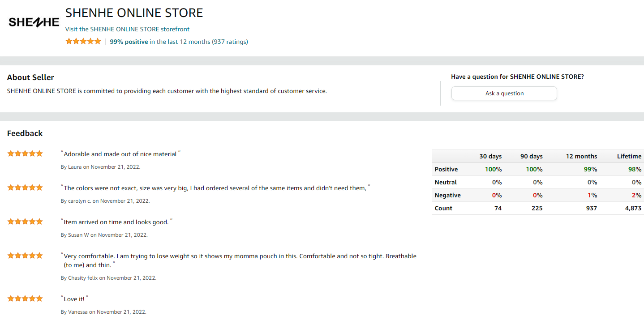644x324 pixels.
Task: Click star rating beside Laura's review
Action: 25,153
